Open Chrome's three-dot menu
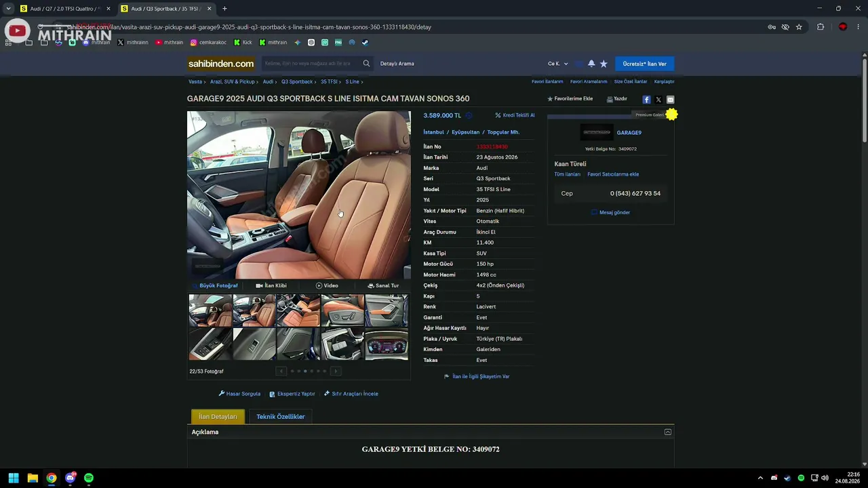The width and height of the screenshot is (868, 488). [859, 27]
